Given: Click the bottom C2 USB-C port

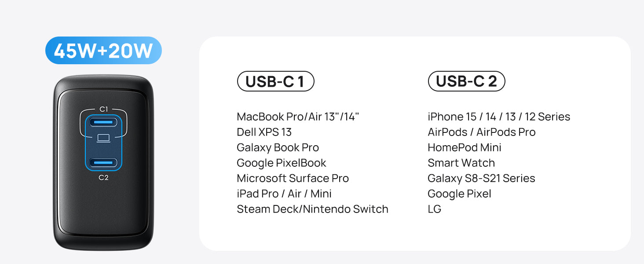Looking at the screenshot, I should tap(103, 163).
